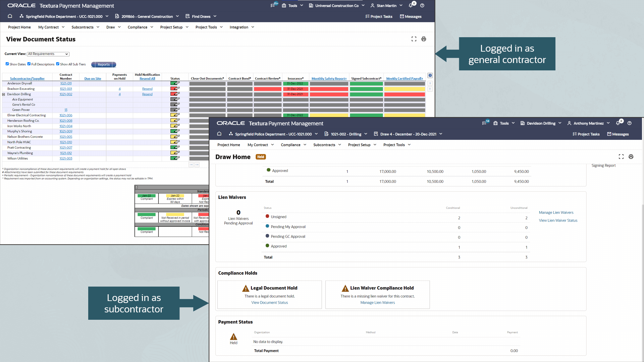Click red Contract Review cell for Bradson Excavating
644x362 pixels.
click(x=267, y=89)
